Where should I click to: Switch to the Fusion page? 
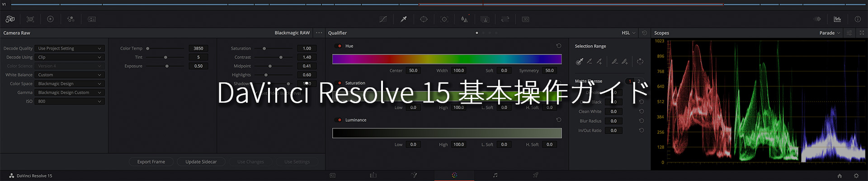[x=414, y=175]
